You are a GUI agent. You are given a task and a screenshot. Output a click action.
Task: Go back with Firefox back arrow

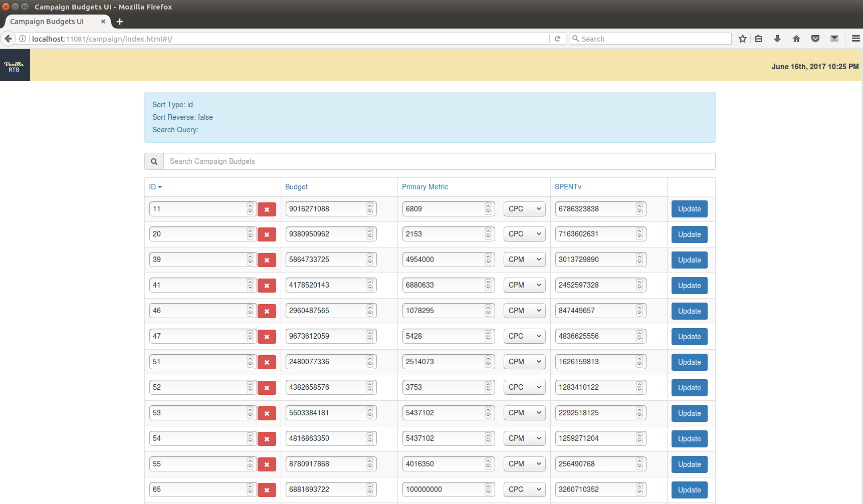8,39
